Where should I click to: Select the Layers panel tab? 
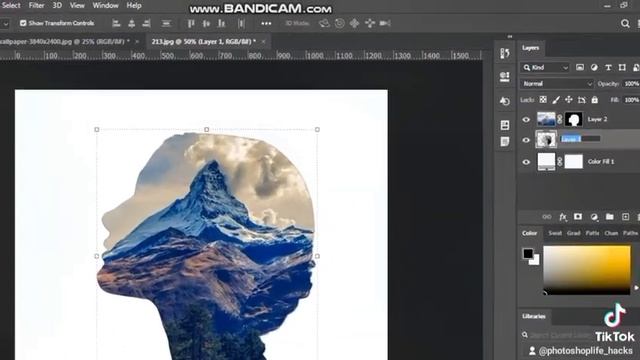[x=530, y=48]
